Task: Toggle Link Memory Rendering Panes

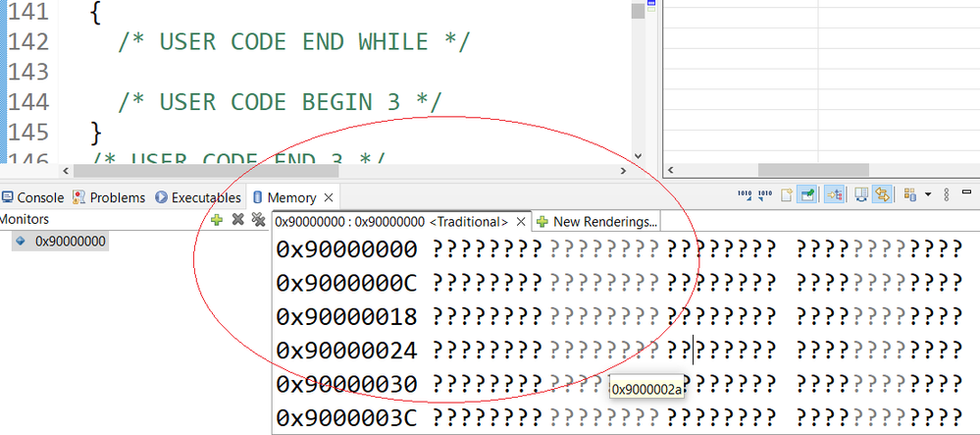Action: [882, 194]
